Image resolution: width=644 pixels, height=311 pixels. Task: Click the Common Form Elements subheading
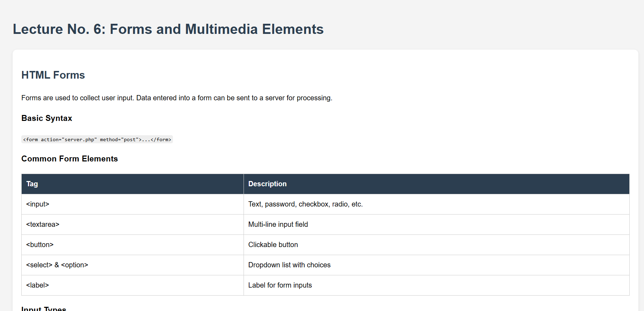coord(70,159)
